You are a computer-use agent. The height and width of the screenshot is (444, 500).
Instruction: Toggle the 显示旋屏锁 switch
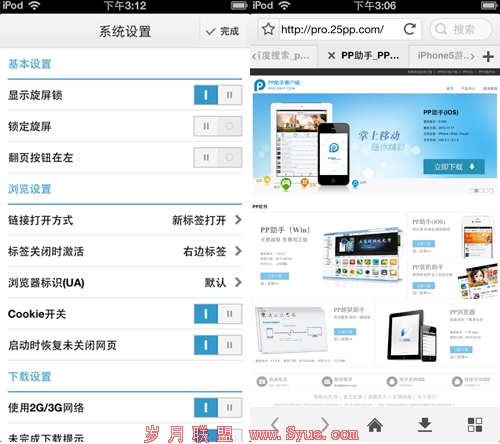click(x=218, y=95)
